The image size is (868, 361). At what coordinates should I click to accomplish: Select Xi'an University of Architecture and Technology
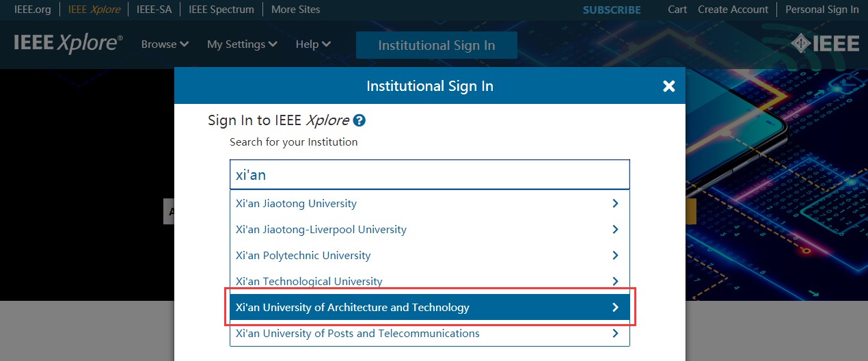click(x=353, y=307)
